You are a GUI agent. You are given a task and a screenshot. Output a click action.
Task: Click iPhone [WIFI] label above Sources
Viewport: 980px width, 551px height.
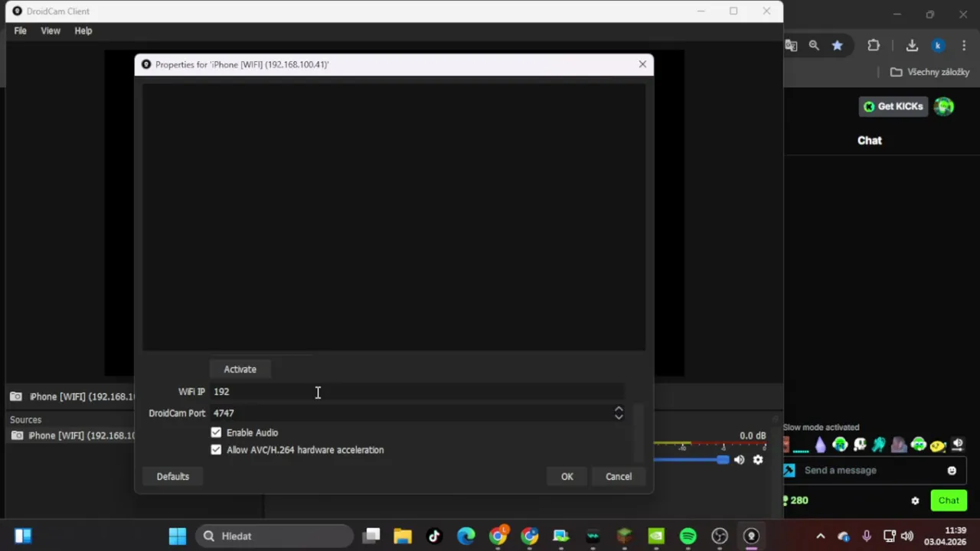coord(82,396)
